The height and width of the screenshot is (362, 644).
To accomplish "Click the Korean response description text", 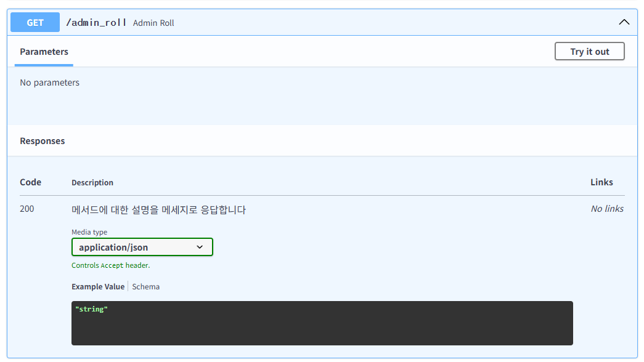I will coord(158,210).
